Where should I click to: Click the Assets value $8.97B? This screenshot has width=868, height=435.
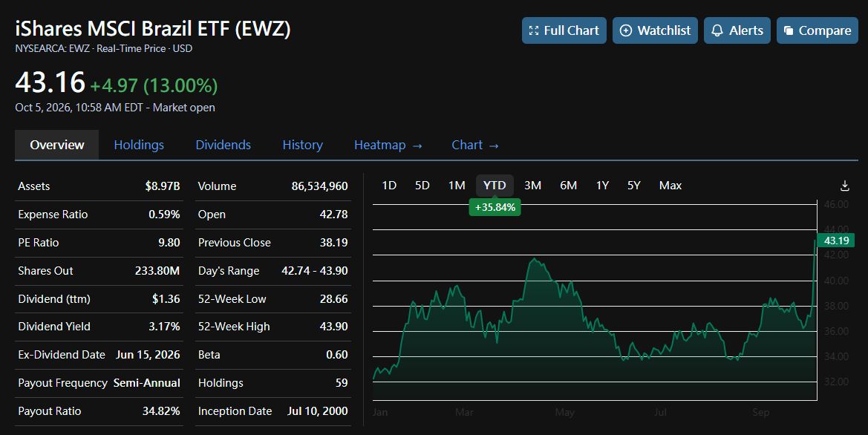[162, 186]
